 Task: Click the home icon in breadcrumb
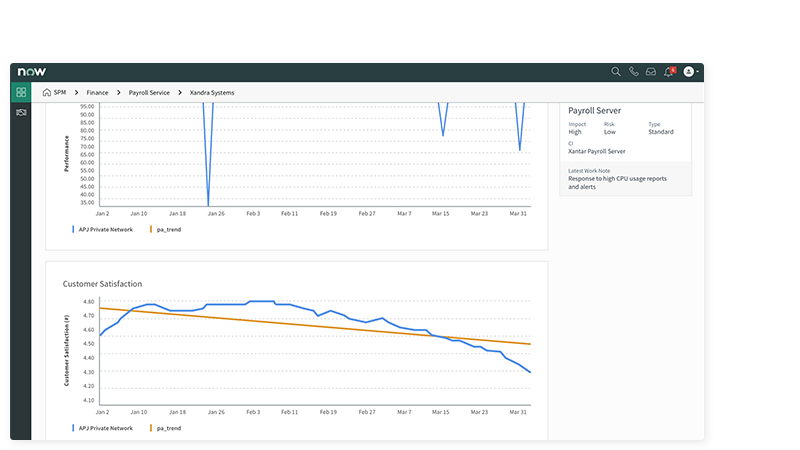[47, 92]
